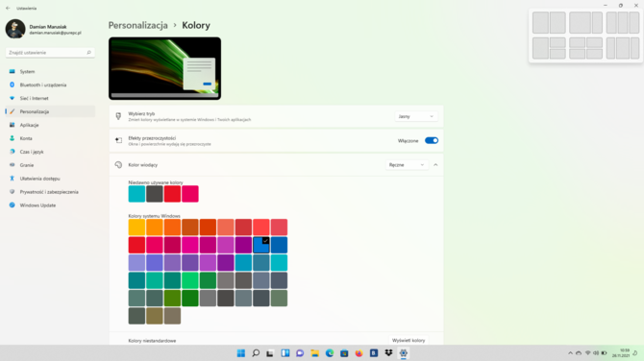Open Windows Update in the sidebar

coord(50,205)
